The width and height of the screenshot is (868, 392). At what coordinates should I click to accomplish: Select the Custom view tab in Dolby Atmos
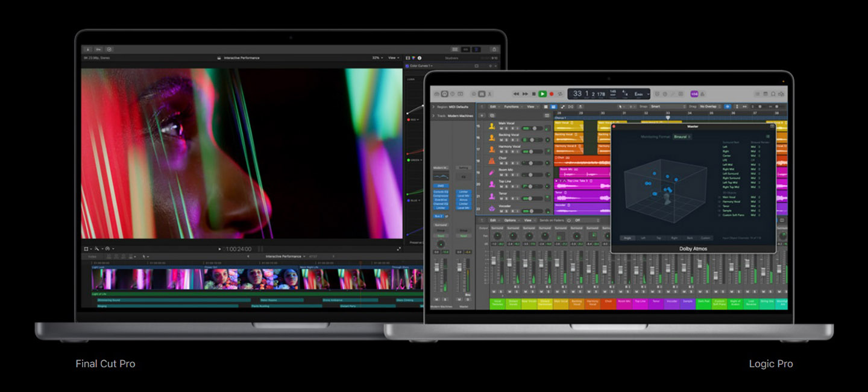click(705, 238)
